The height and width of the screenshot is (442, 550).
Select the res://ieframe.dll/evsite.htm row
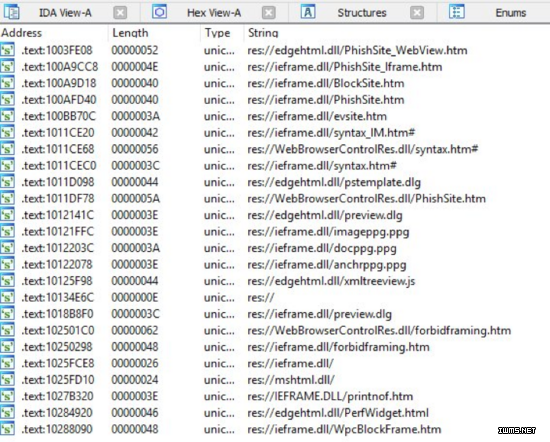(x=275, y=116)
